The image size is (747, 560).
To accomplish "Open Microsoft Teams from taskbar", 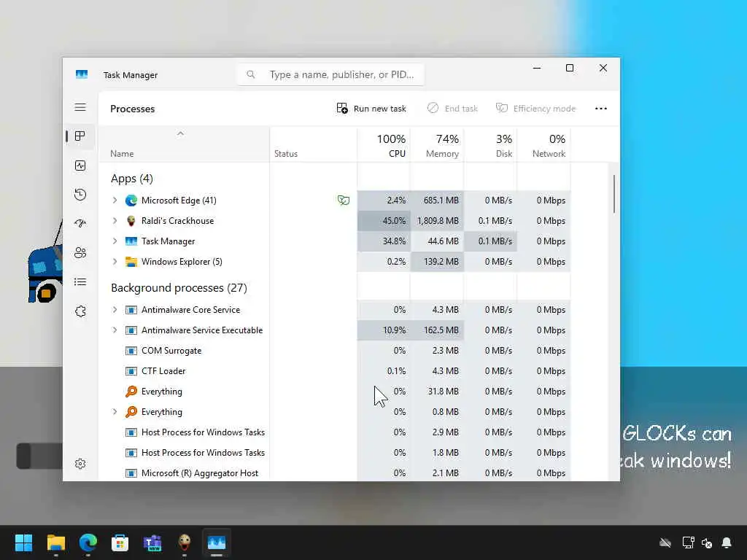I will [x=152, y=542].
